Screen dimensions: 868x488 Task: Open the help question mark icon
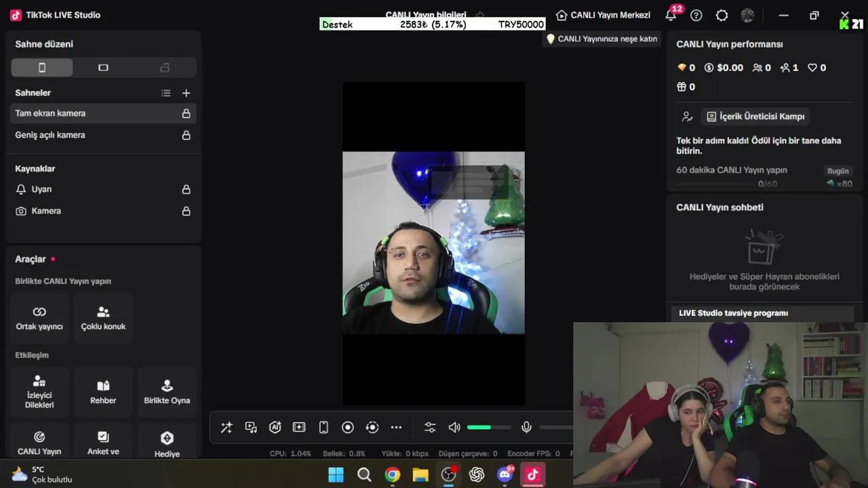(696, 15)
